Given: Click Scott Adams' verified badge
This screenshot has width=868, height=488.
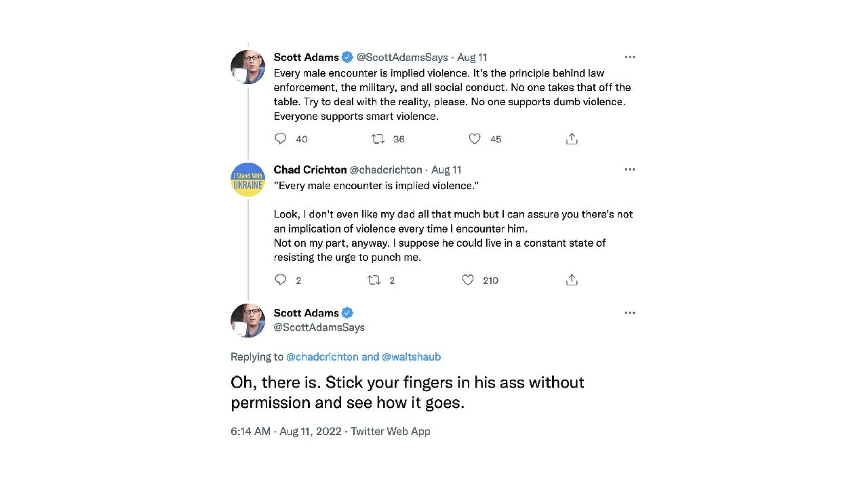Looking at the screenshot, I should 347,57.
